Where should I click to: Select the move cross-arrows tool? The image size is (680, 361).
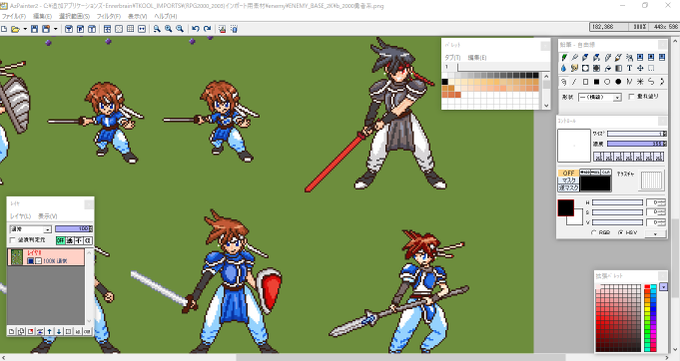(640, 68)
